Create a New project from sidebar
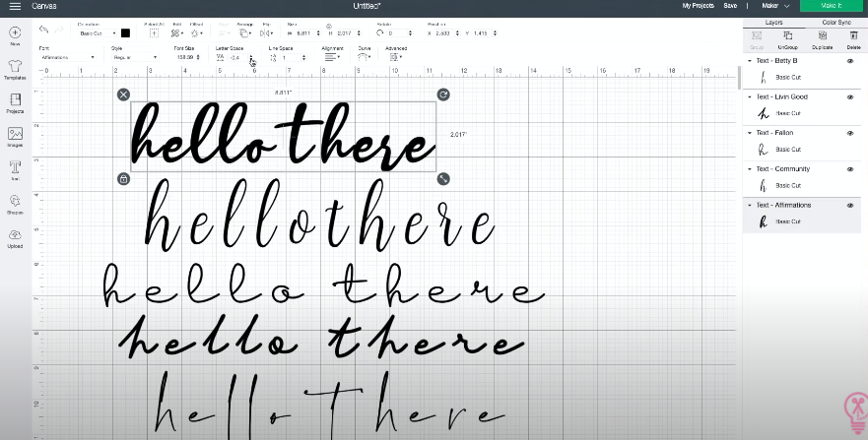The width and height of the screenshot is (868, 440). 15,36
